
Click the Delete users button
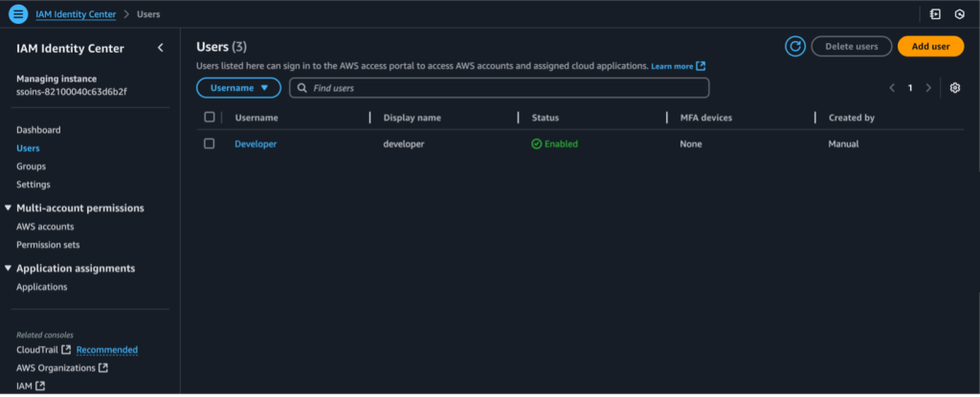pos(851,46)
